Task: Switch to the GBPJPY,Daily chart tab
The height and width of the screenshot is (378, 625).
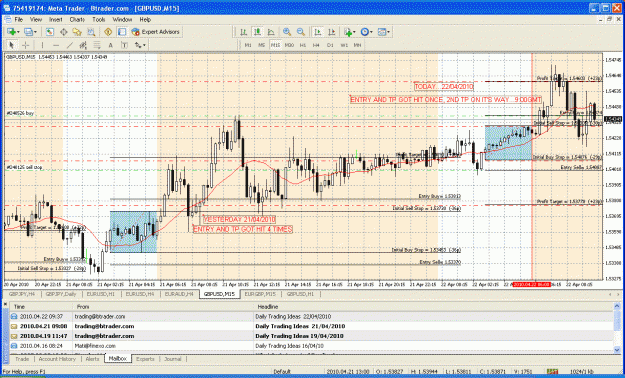Action: tap(61, 294)
